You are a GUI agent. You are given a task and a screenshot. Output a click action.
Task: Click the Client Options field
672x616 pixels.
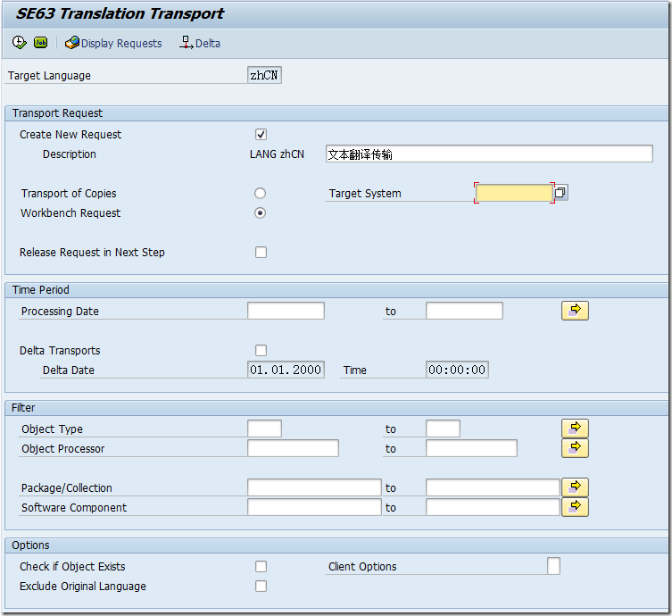click(x=553, y=566)
